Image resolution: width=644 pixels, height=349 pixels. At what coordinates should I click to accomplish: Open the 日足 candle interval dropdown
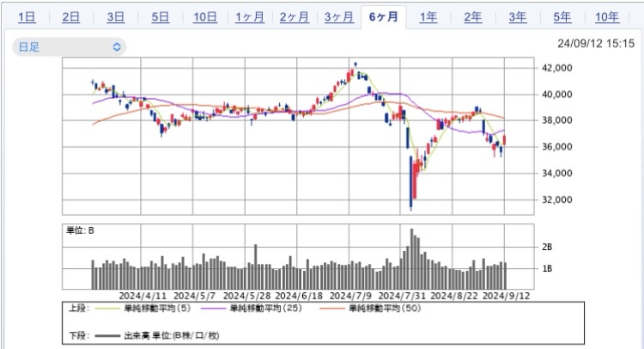pos(69,47)
